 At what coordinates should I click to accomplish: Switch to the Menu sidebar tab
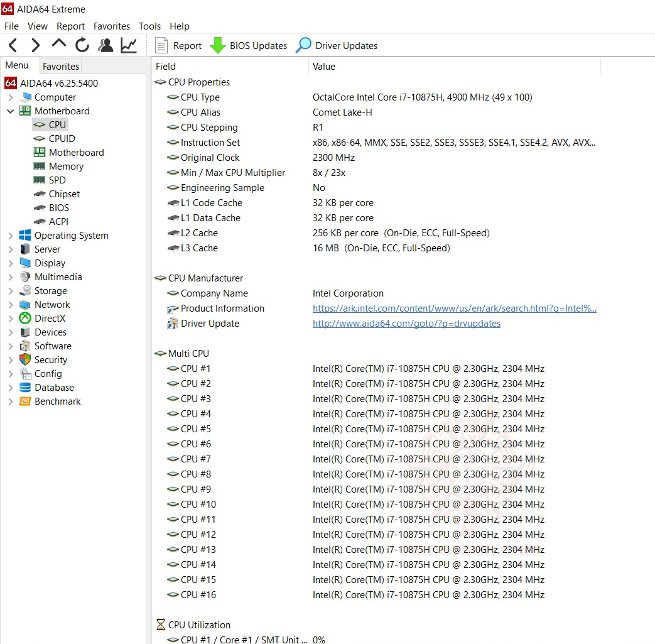pyautogui.click(x=17, y=65)
